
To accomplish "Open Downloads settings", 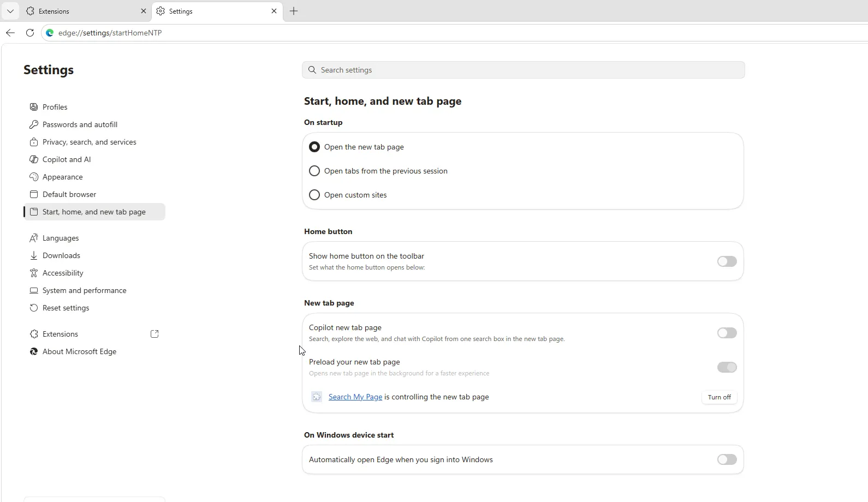I will (x=94, y=255).
